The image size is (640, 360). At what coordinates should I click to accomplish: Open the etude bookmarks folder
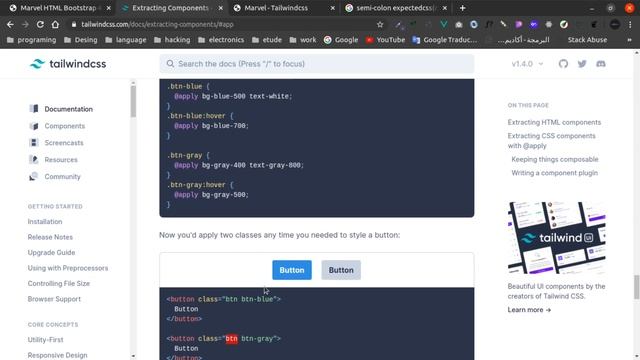click(267, 40)
